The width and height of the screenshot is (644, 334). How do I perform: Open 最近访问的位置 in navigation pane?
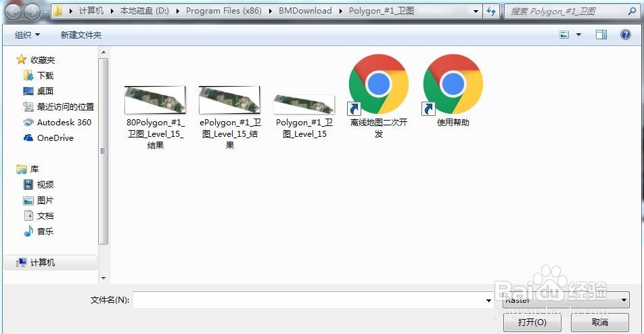[x=66, y=107]
